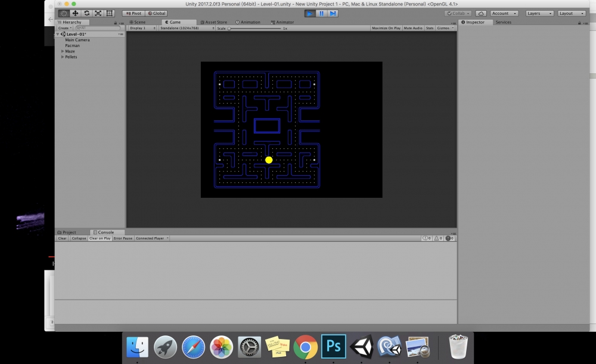Toggle error messages filter in Console
Viewport: 596px width, 364px height.
click(x=449, y=238)
